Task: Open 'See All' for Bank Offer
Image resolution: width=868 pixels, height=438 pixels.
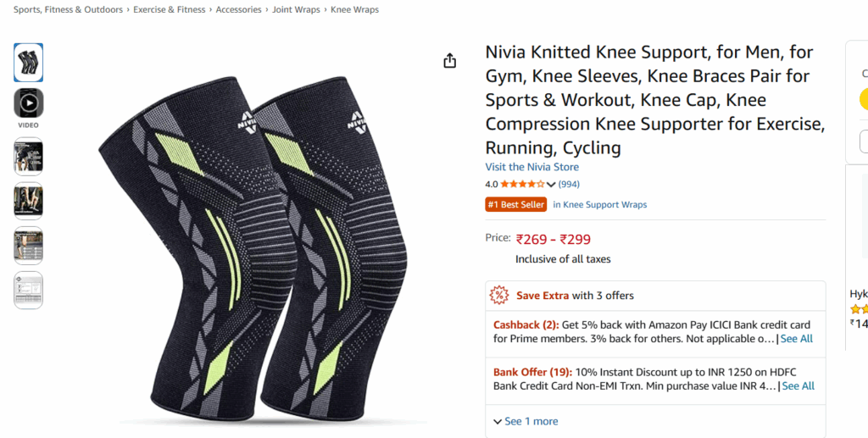Action: (x=798, y=386)
